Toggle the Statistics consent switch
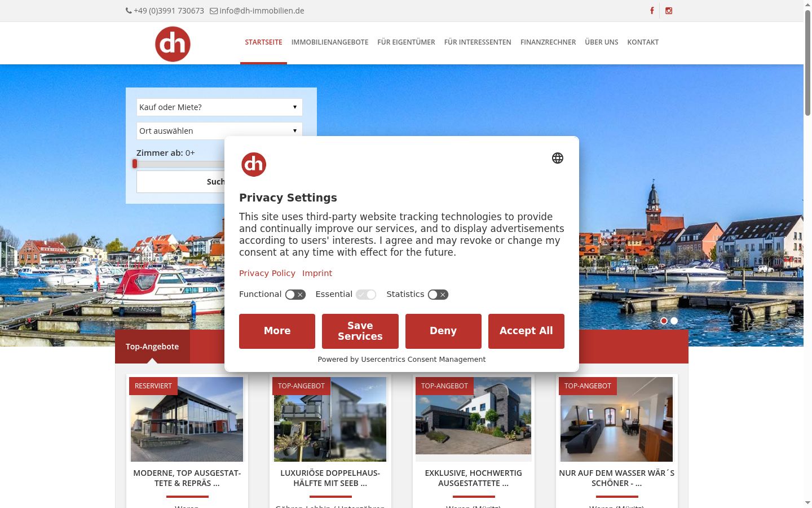Viewport: 812px width, 508px height. [x=438, y=295]
